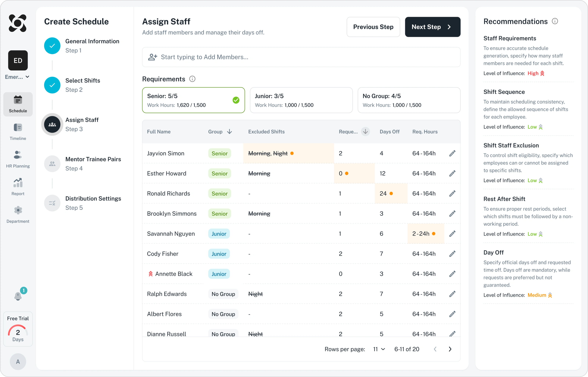Select the Senior 5/5 requirement card

193,100
